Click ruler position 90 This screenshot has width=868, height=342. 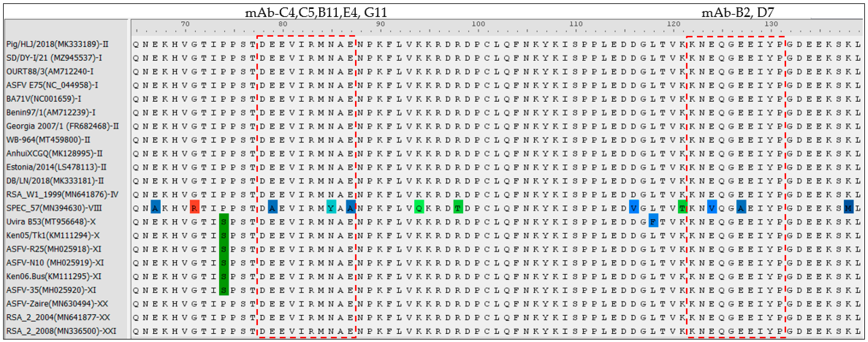pos(380,24)
